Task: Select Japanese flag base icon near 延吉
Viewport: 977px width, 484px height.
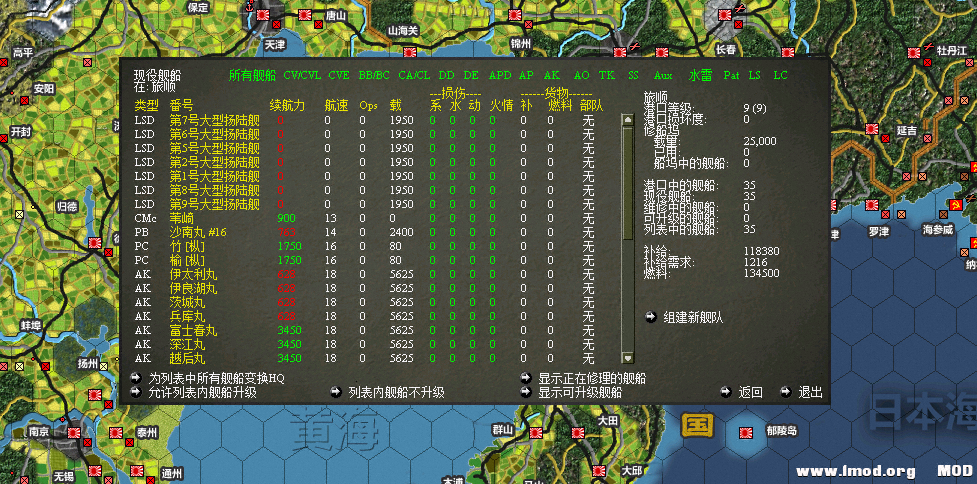Action: pos(872,129)
